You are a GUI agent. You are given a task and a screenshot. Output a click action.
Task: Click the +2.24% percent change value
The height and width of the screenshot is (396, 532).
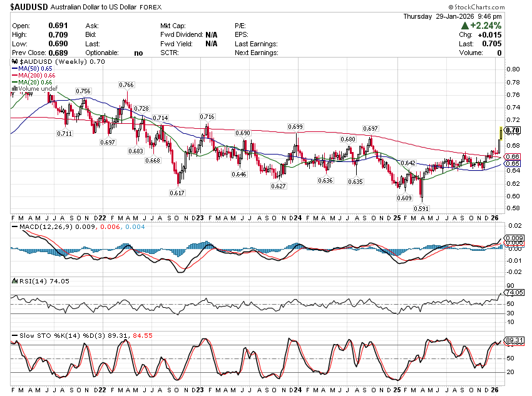487,26
